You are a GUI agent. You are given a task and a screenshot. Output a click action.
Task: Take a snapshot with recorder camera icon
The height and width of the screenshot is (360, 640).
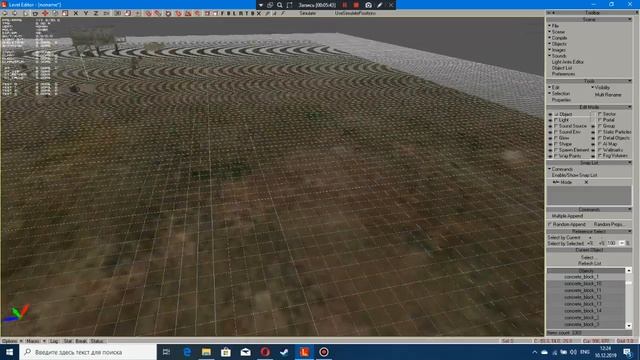coord(368,5)
